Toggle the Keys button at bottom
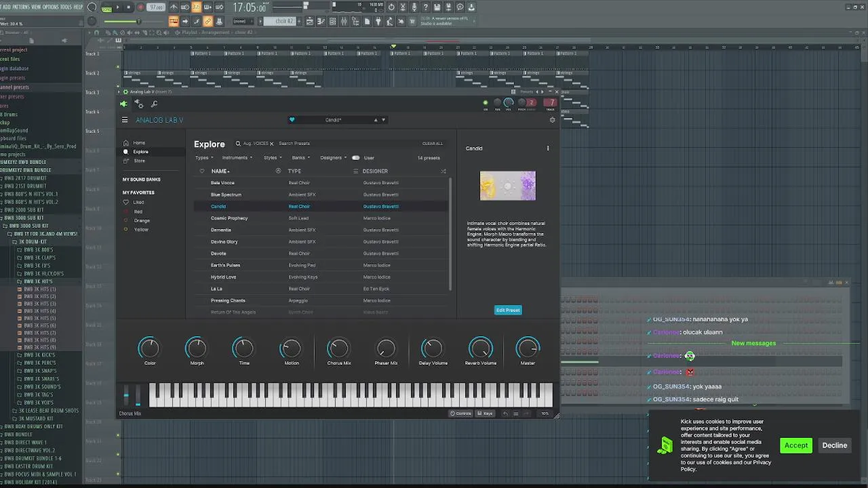The width and height of the screenshot is (868, 488). [x=485, y=413]
